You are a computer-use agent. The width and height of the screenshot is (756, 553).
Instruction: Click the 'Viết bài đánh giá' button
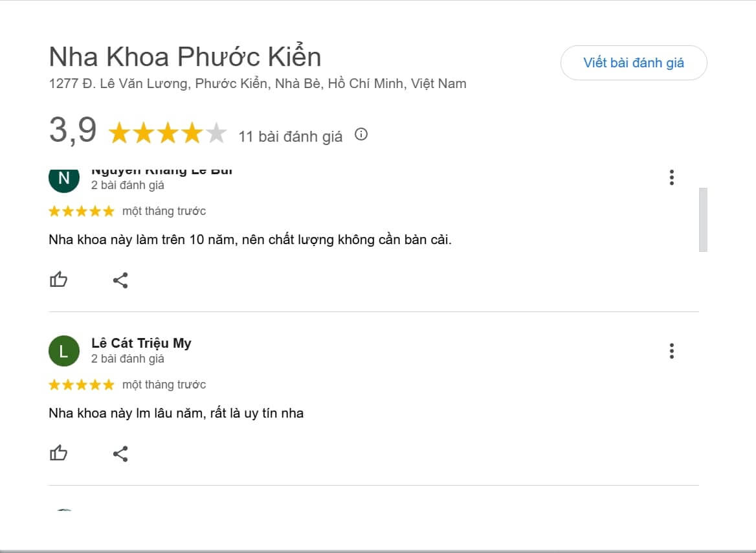click(634, 63)
